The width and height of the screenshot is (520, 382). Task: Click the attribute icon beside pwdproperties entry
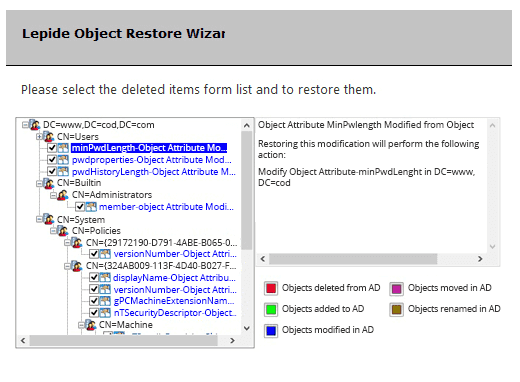(63, 160)
